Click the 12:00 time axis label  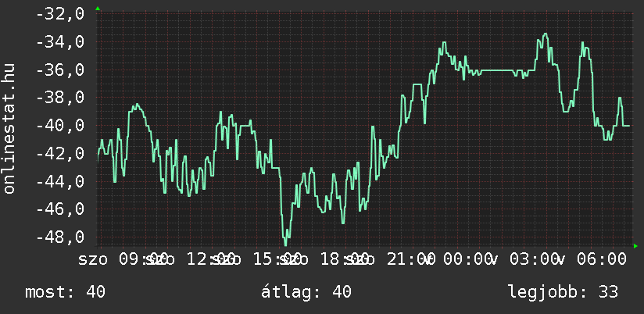[x=211, y=260]
